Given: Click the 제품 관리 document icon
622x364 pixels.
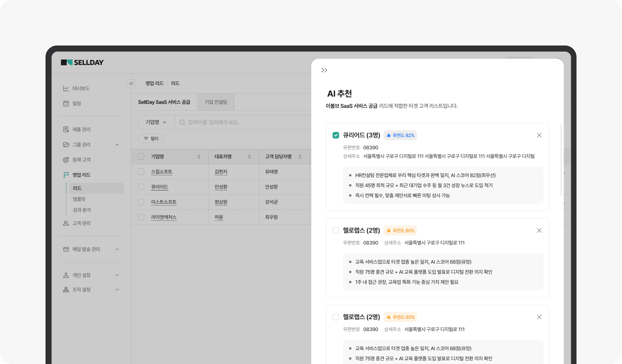Looking at the screenshot, I should 66,129.
